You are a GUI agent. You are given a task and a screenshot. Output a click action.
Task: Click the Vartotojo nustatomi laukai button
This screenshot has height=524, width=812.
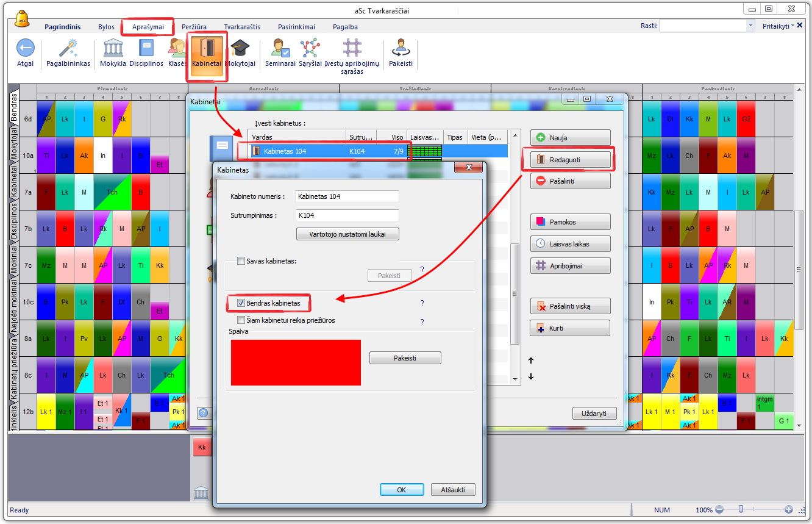pos(347,234)
